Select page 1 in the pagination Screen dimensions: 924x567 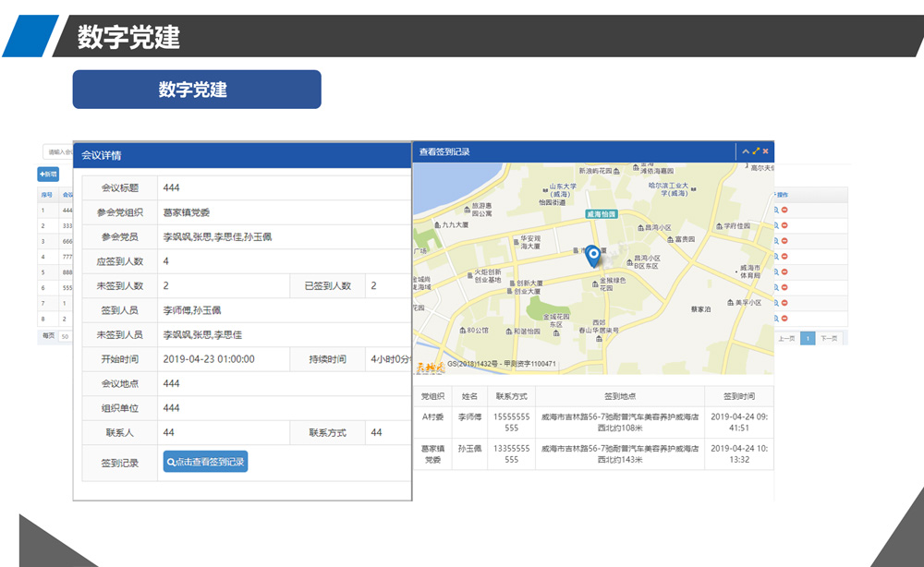pyautogui.click(x=808, y=339)
